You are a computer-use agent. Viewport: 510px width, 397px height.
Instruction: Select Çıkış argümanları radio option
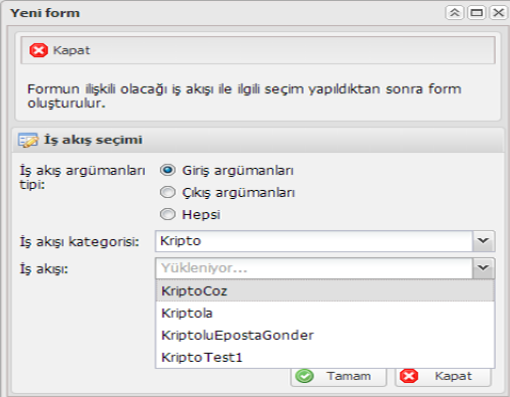pyautogui.click(x=167, y=192)
